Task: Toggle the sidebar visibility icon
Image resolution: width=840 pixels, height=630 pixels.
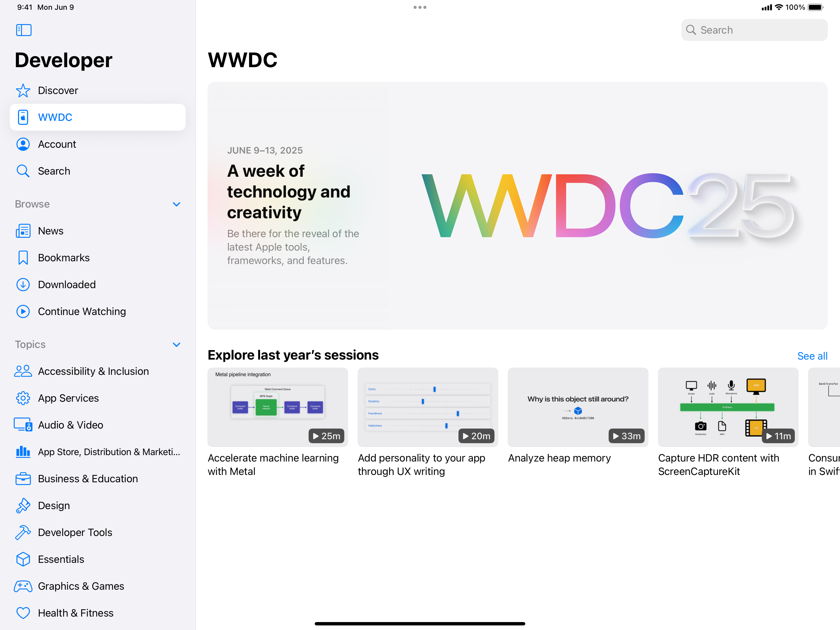Action: 24,30
